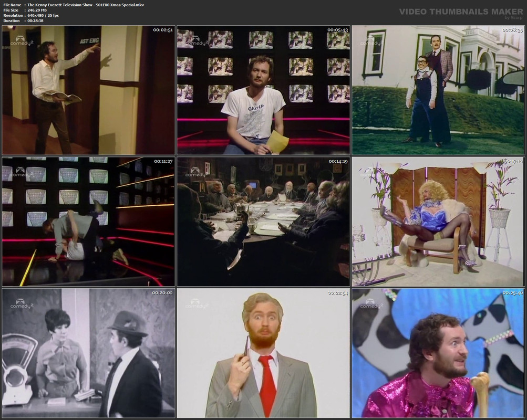
Task: Open the thumbnail stamped 00:22:54
Action: 264,353
